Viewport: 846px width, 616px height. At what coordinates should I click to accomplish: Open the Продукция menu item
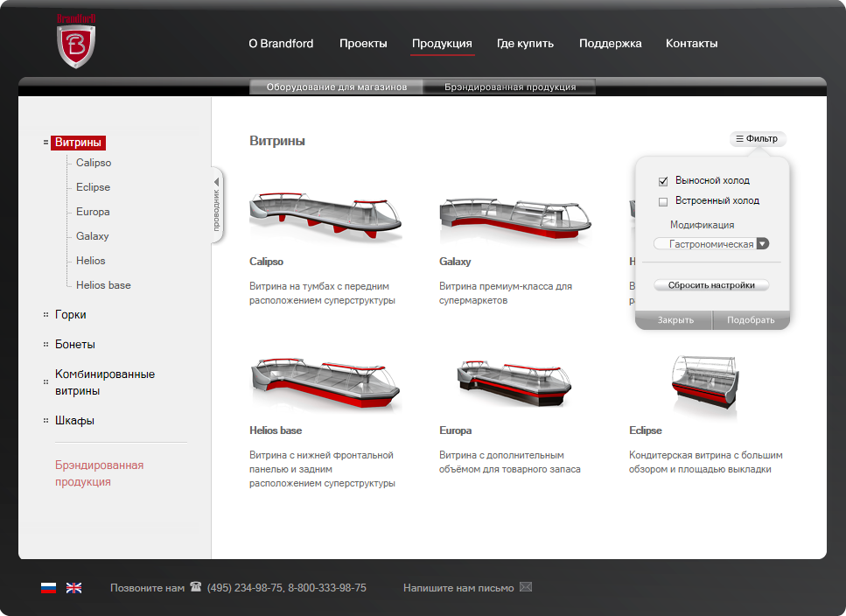click(x=442, y=43)
